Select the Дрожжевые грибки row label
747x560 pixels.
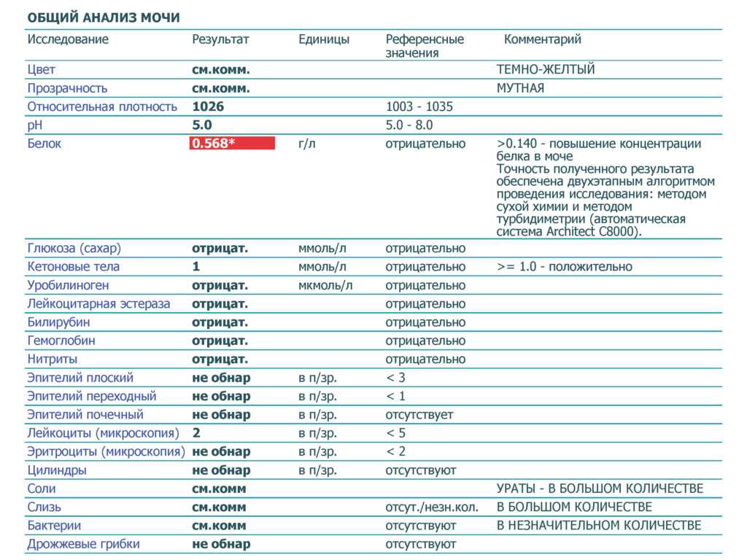(83, 544)
